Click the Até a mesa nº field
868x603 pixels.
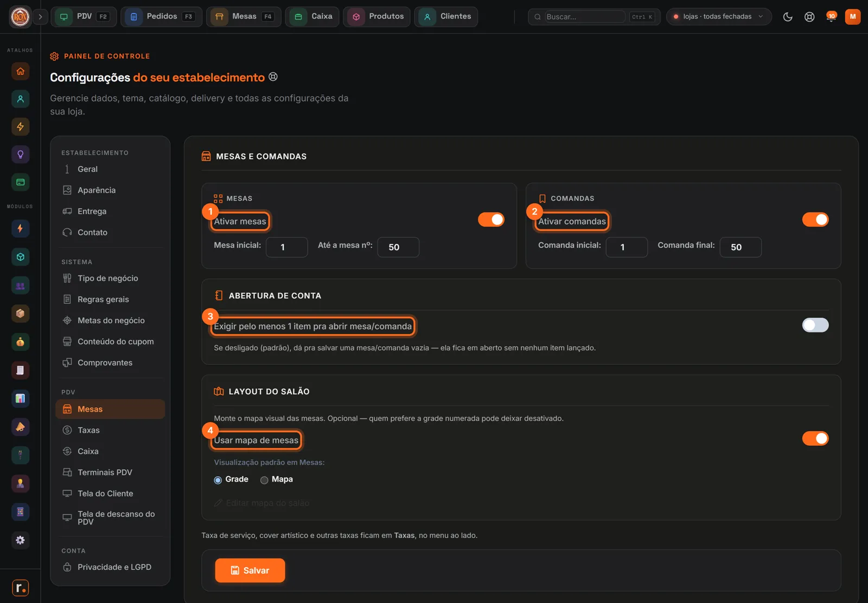tap(398, 247)
